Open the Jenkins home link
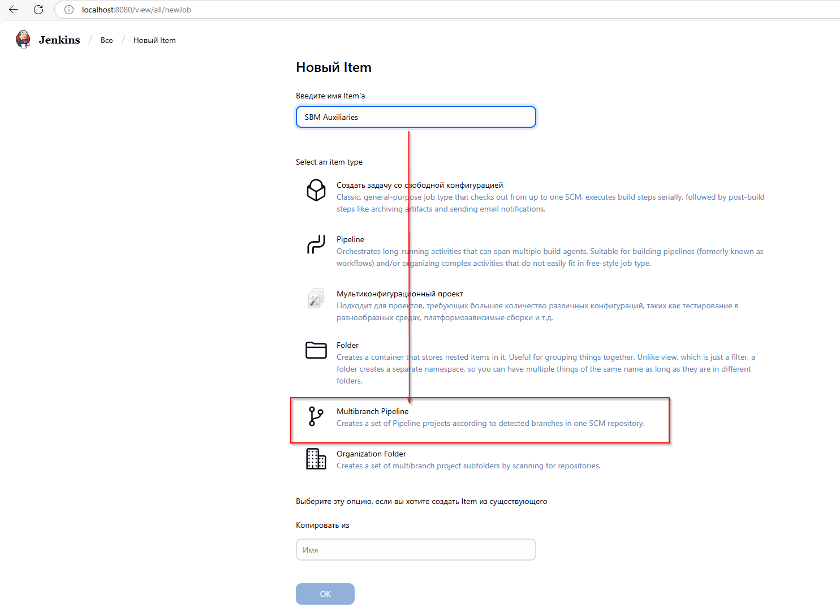Viewport: 840px width, 616px height. [x=59, y=40]
